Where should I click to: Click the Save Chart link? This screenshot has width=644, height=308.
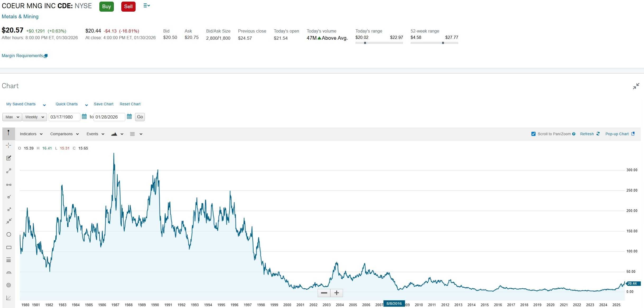104,104
